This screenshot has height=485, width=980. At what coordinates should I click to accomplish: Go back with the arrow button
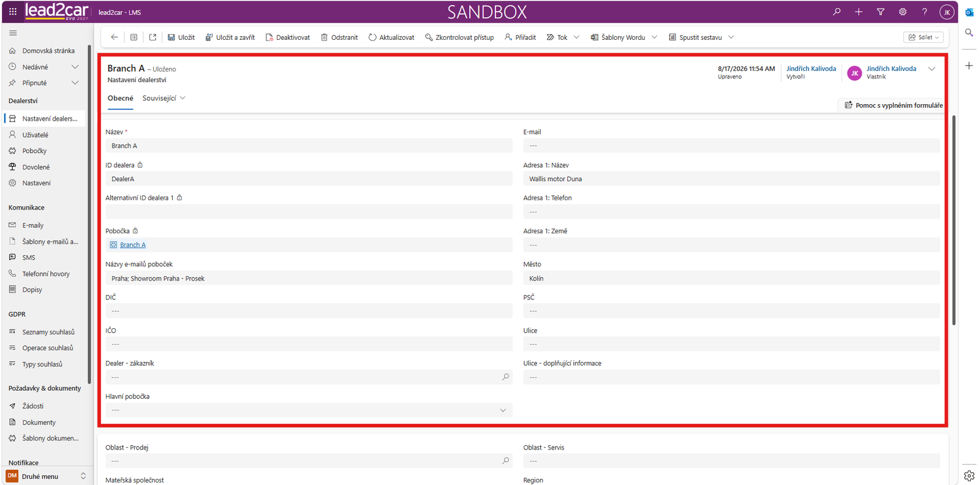[115, 37]
